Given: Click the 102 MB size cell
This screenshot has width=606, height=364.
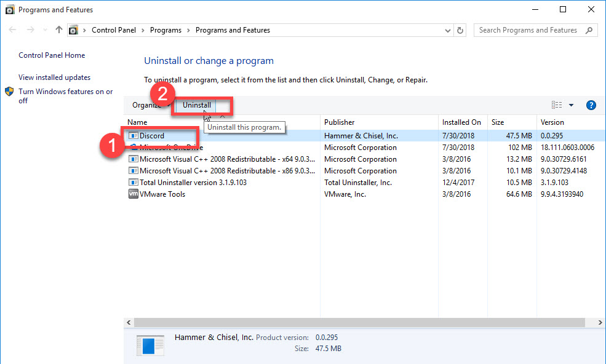Looking at the screenshot, I should tap(520, 148).
